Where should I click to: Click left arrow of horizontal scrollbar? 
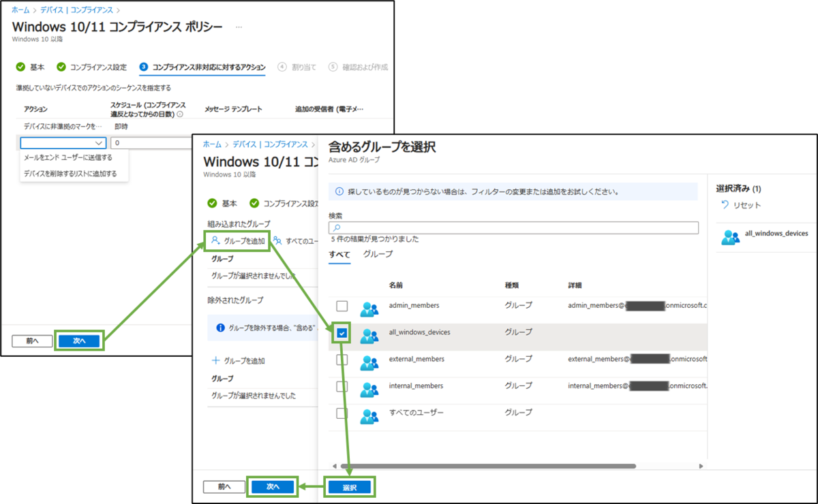click(334, 466)
